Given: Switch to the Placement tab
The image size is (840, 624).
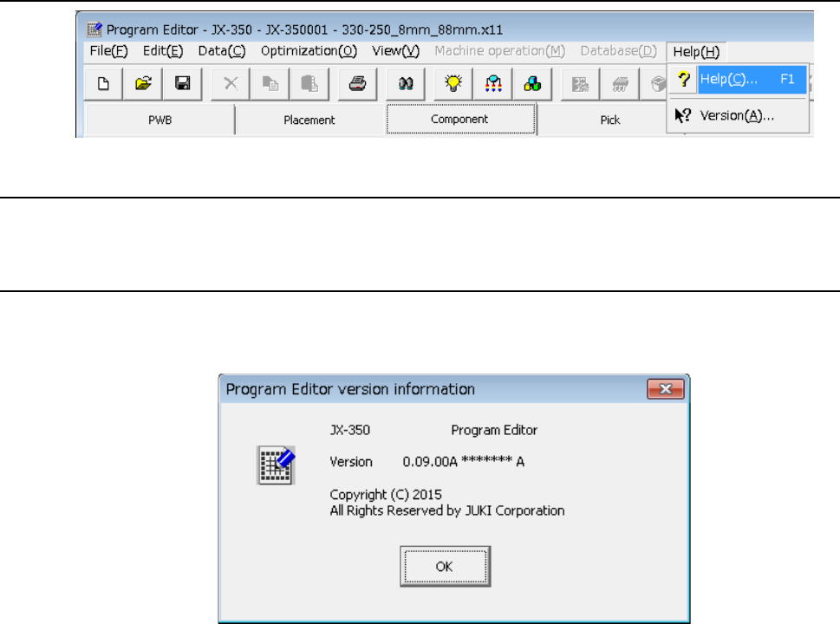Looking at the screenshot, I should (x=309, y=120).
